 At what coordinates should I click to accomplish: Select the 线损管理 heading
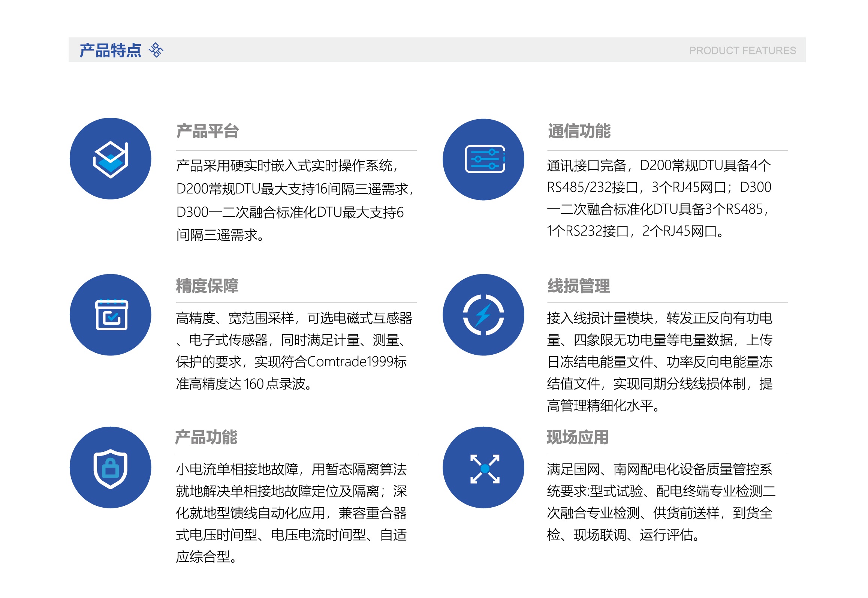pos(579,286)
